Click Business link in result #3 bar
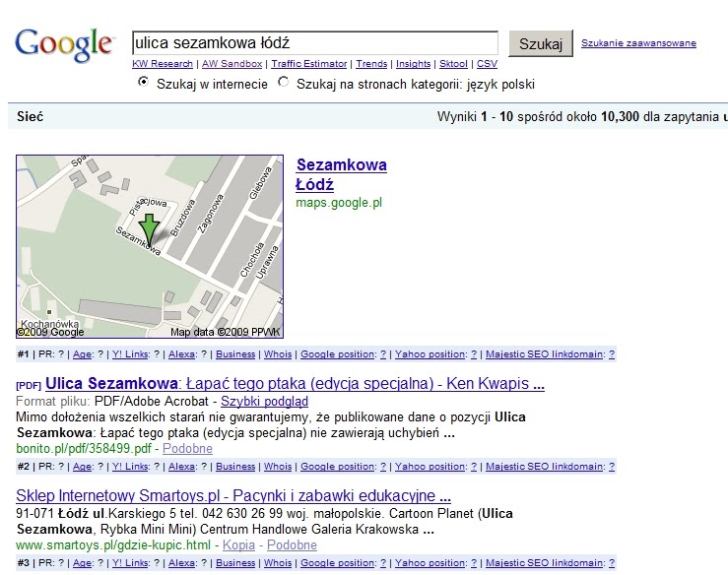The image size is (728, 575). pyautogui.click(x=235, y=563)
